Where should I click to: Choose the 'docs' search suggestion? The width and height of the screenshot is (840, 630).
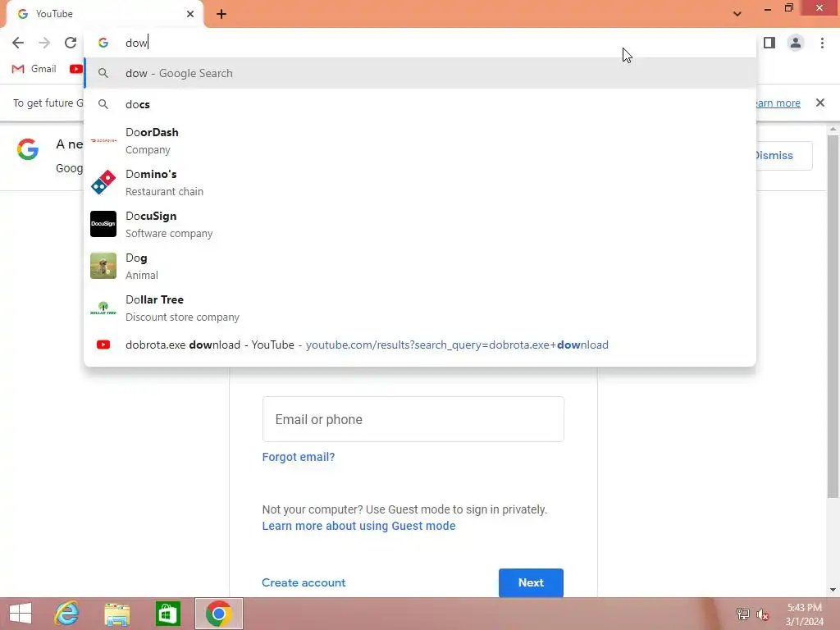420,104
